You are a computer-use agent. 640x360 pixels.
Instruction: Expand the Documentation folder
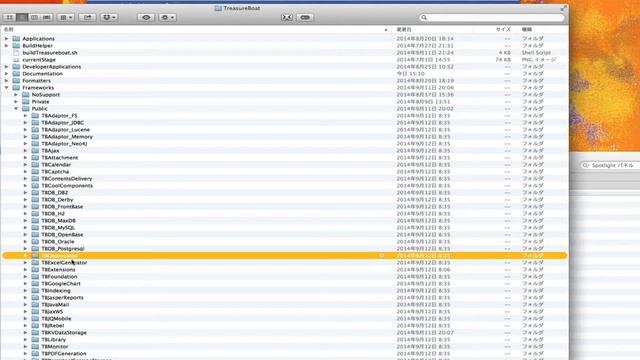[x=7, y=74]
